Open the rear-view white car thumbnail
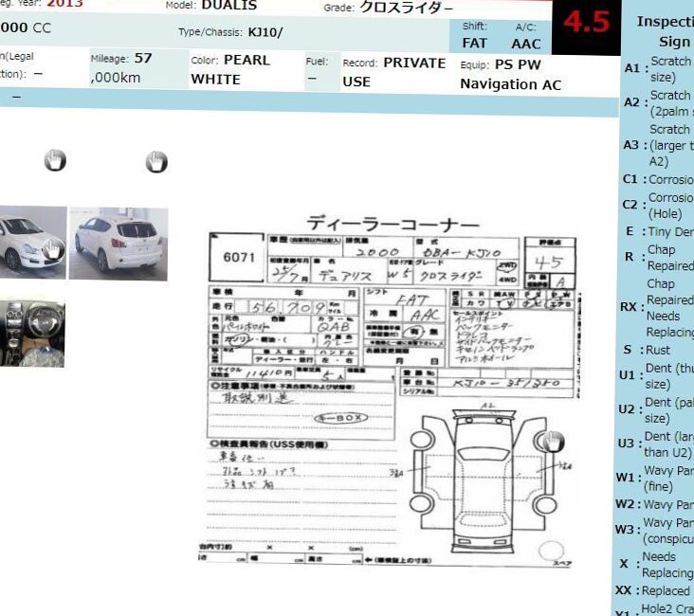694x616 pixels. [x=119, y=244]
